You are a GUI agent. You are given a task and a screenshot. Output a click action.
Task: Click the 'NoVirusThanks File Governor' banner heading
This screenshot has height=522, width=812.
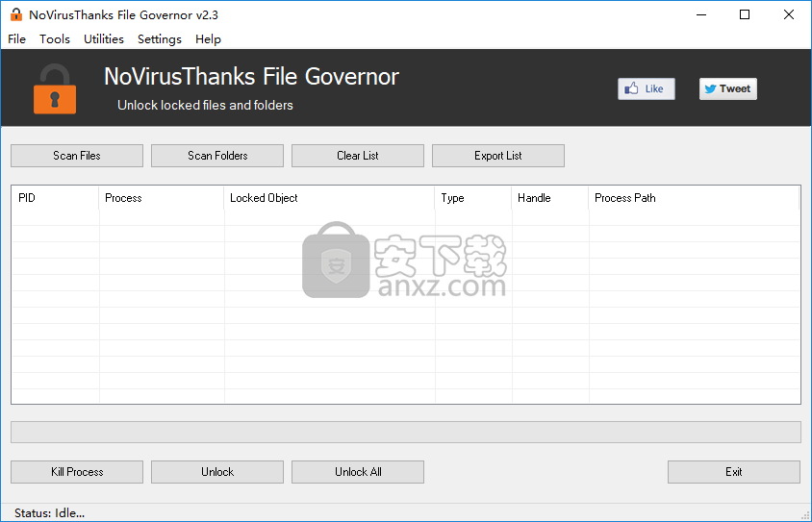click(x=251, y=77)
